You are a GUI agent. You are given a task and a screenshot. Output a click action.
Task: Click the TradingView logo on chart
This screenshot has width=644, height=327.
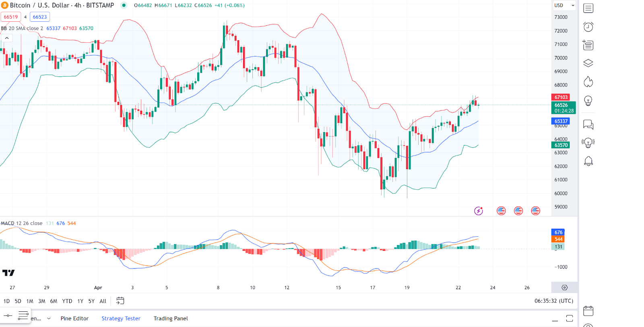pos(8,273)
